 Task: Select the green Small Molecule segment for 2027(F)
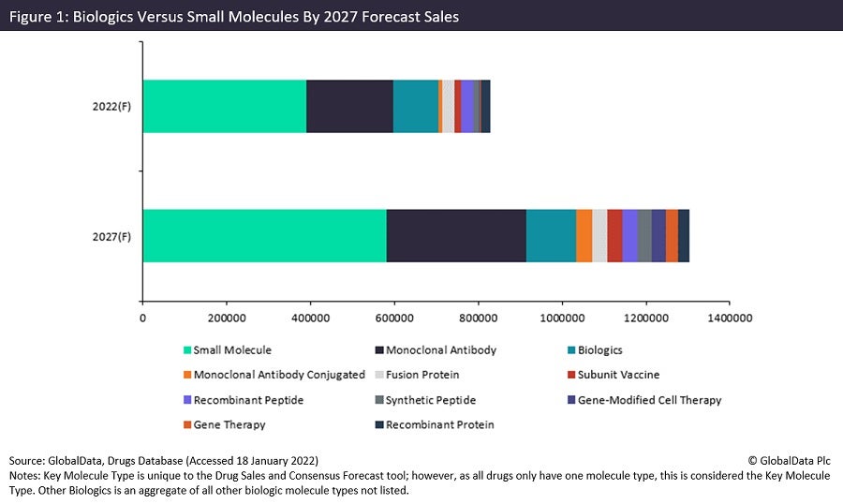(x=264, y=235)
